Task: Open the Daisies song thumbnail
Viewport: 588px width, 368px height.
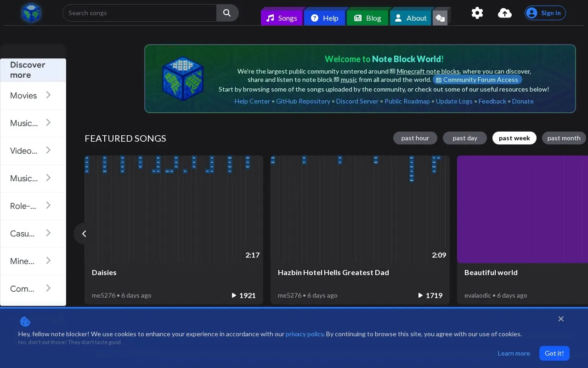Action: pos(174,209)
